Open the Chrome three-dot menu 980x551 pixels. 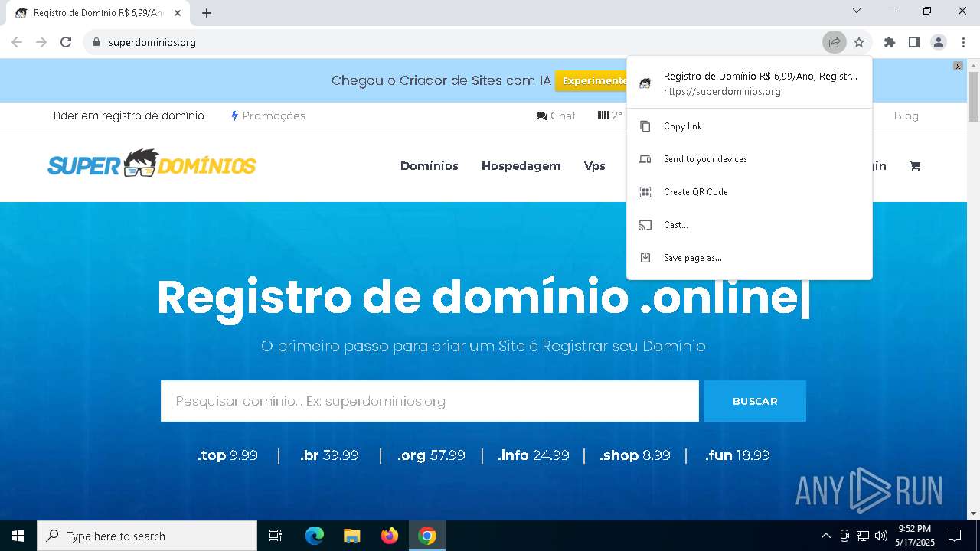(x=963, y=42)
